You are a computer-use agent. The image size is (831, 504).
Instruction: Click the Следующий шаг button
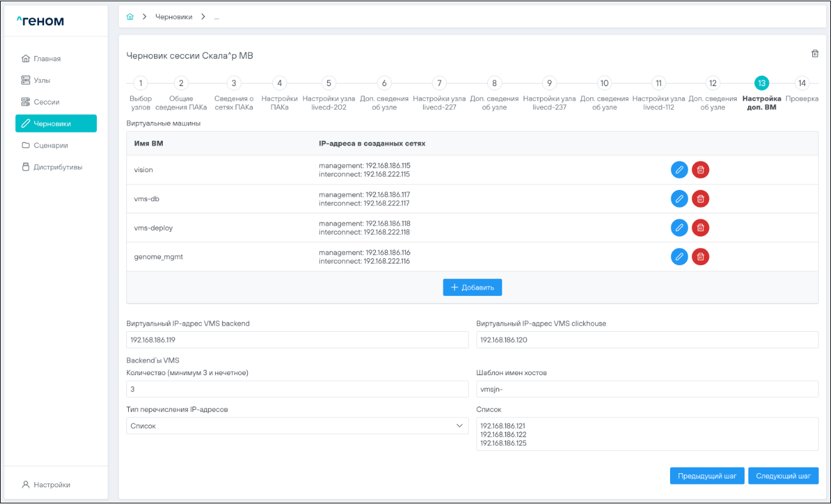point(783,476)
